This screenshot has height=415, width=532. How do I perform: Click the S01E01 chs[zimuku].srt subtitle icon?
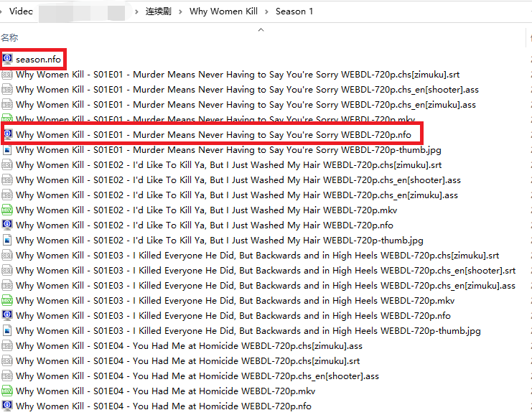(x=7, y=74)
